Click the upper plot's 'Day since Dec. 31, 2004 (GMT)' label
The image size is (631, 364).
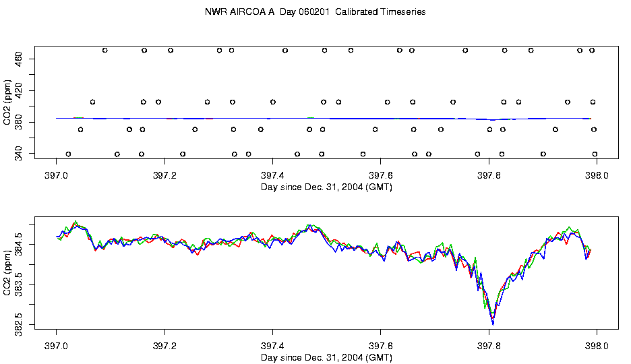(x=326, y=187)
